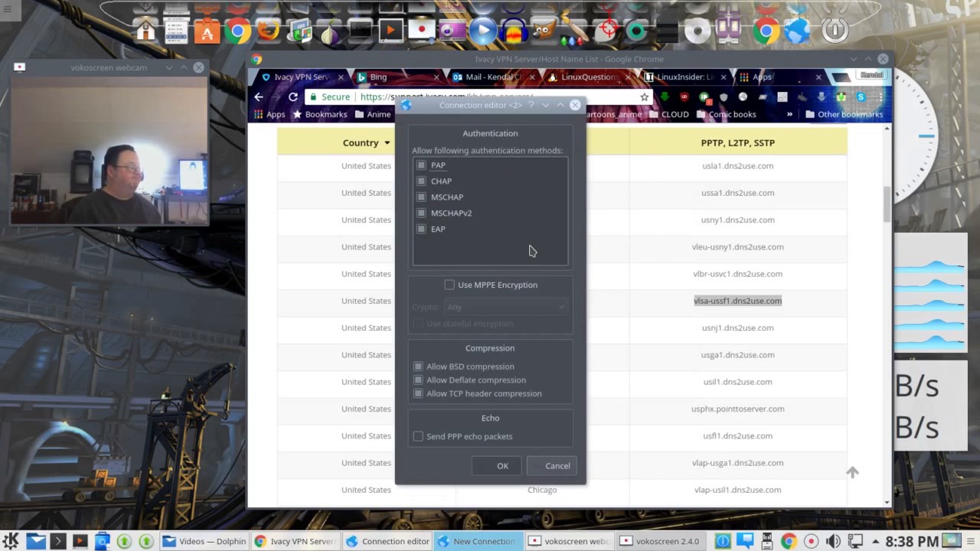Toggle the MSCHAP authentication checkbox
This screenshot has width=980, height=551.
coord(421,197)
